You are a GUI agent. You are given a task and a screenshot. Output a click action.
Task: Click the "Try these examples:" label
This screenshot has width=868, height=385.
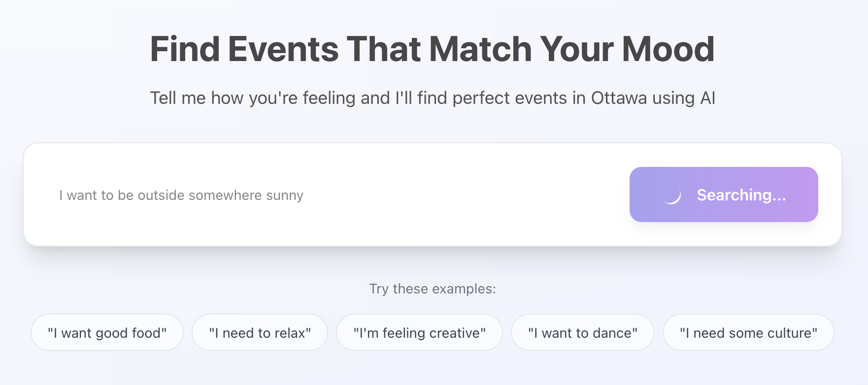433,289
